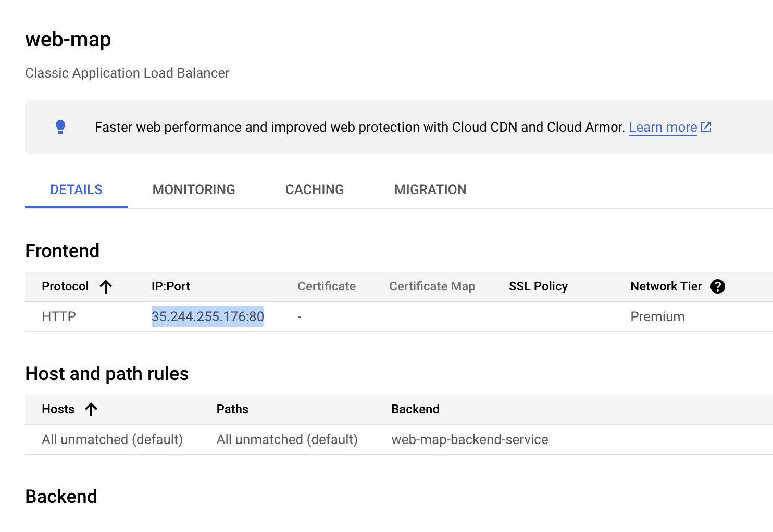The width and height of the screenshot is (773, 532).
Task: Switch to the Details tab
Action: 76,189
